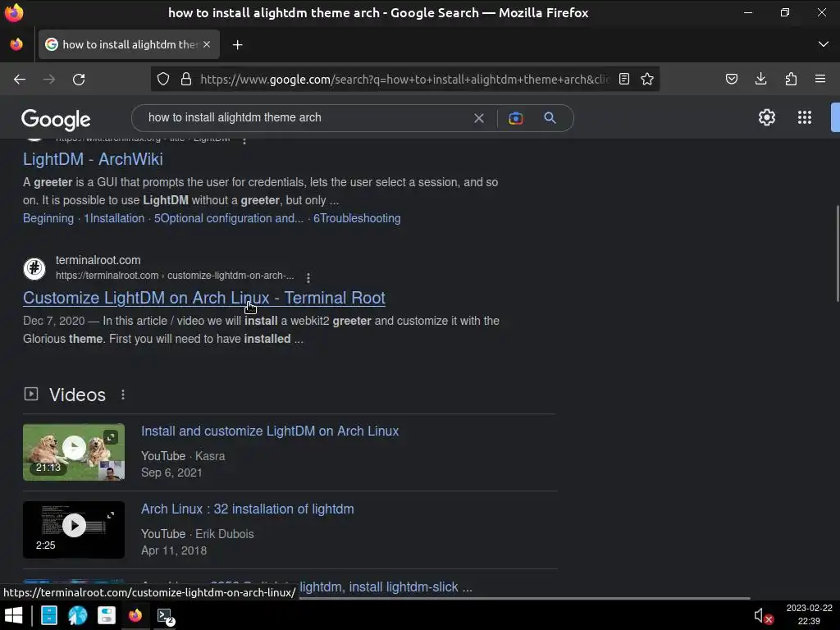Open the Firefox hamburger menu
Screen dimensions: 840x630
820,80
